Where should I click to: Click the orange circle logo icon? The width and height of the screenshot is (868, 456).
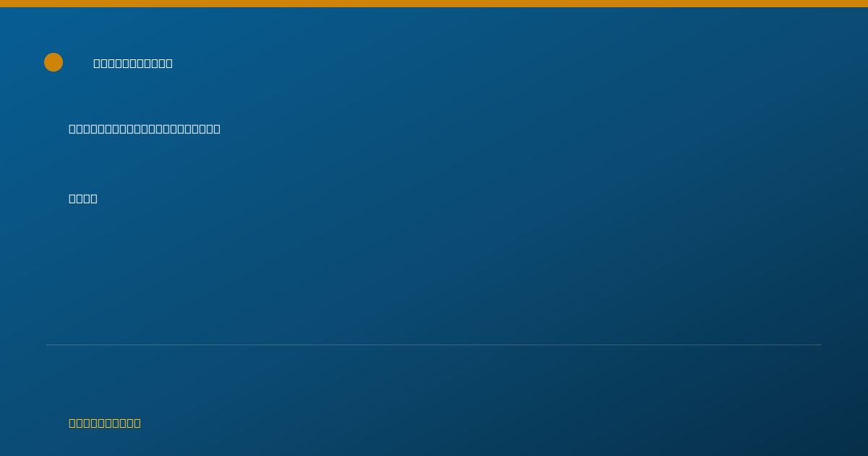click(54, 62)
